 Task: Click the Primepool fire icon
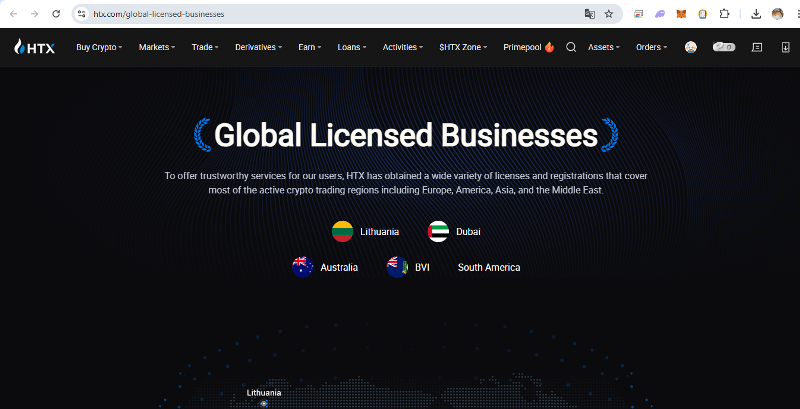[x=549, y=47]
